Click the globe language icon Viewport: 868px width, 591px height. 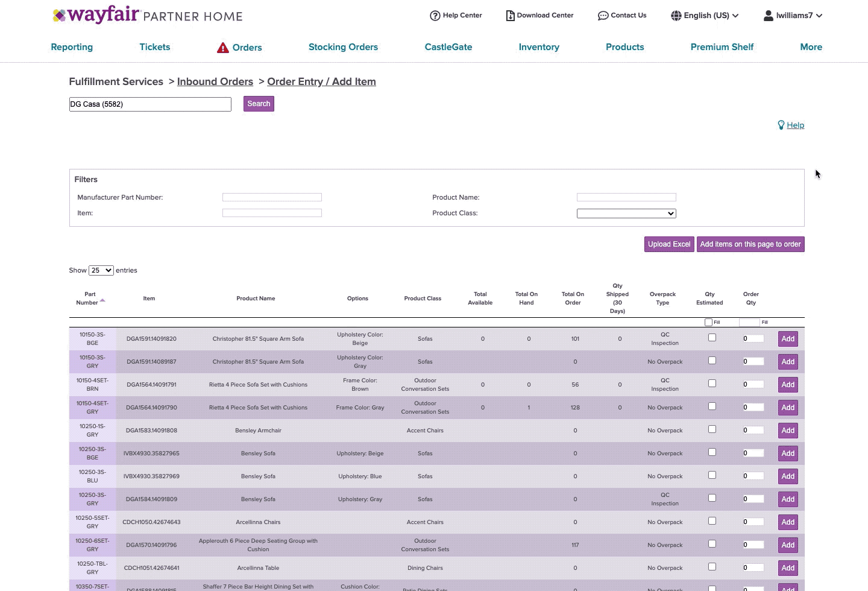pos(676,16)
